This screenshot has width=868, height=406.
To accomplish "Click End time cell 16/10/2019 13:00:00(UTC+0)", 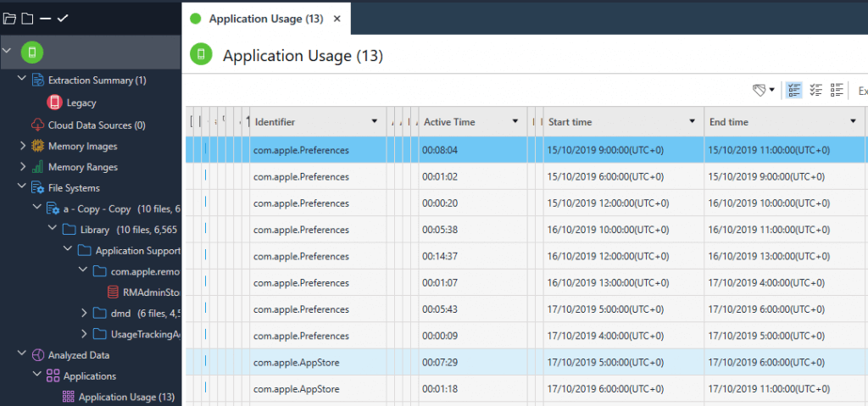I will click(x=786, y=257).
